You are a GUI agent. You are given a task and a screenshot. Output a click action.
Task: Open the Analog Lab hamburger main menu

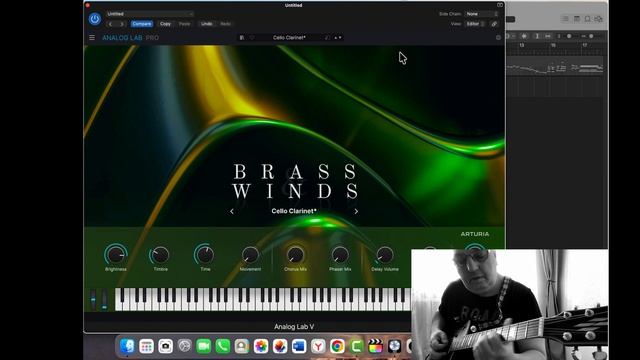click(92, 38)
